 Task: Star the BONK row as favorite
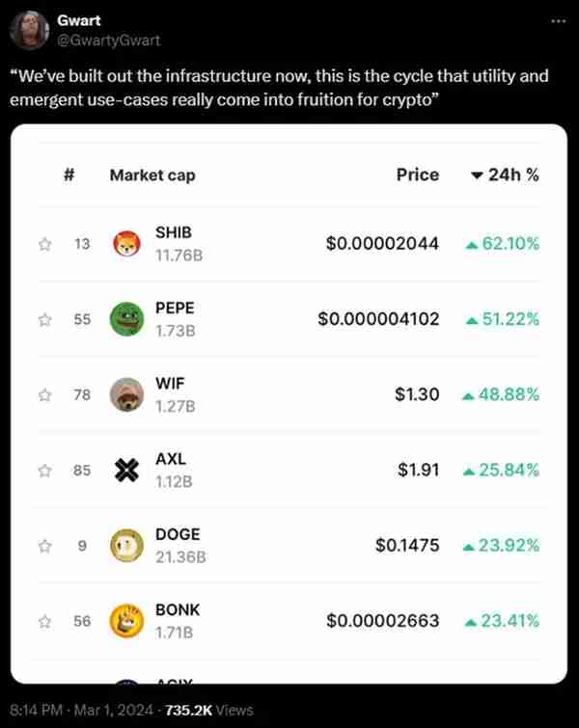point(45,621)
